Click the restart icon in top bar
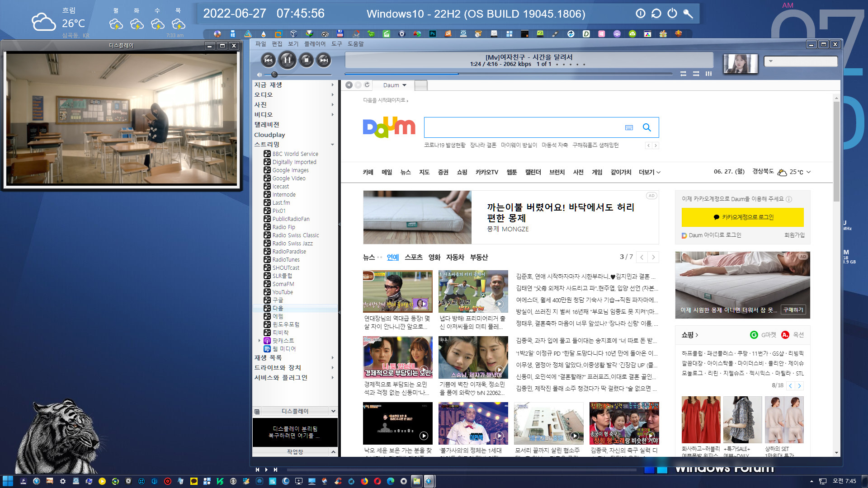The image size is (868, 488). tap(656, 14)
